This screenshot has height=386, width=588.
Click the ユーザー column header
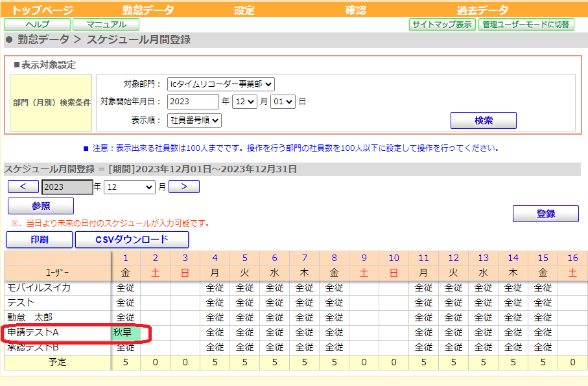pos(58,273)
